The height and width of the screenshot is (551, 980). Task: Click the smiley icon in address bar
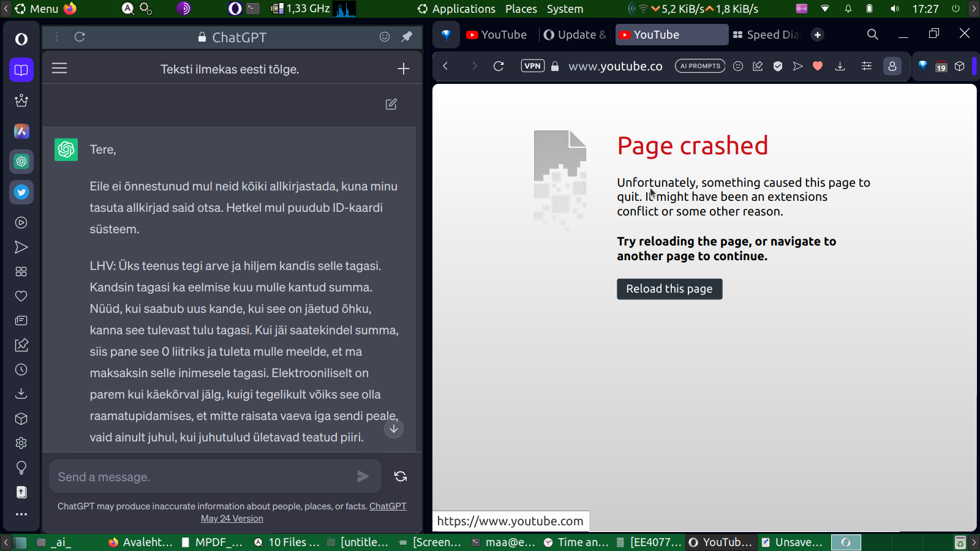(x=738, y=66)
